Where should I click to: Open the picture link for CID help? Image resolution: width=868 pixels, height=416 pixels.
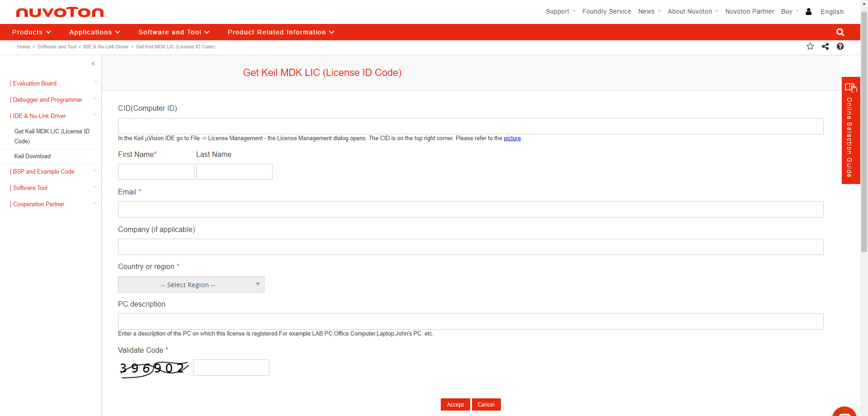[x=512, y=138]
